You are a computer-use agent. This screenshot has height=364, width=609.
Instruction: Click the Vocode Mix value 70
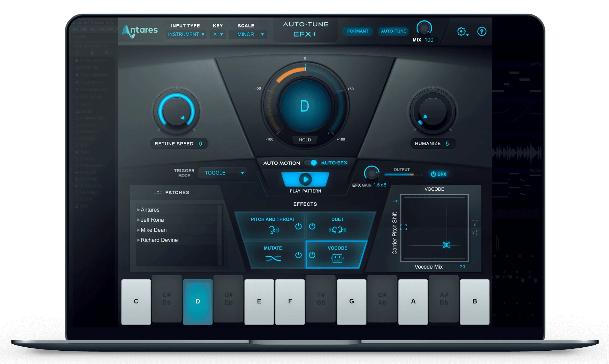click(462, 267)
